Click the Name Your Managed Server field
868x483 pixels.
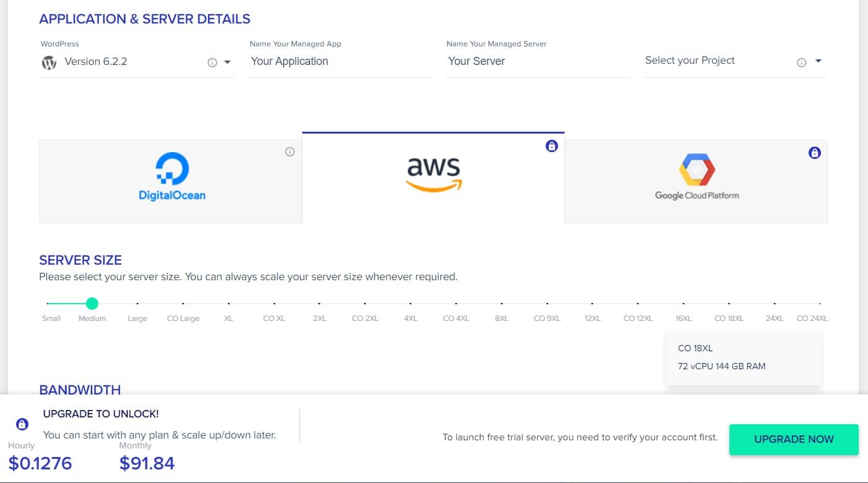pyautogui.click(x=538, y=61)
